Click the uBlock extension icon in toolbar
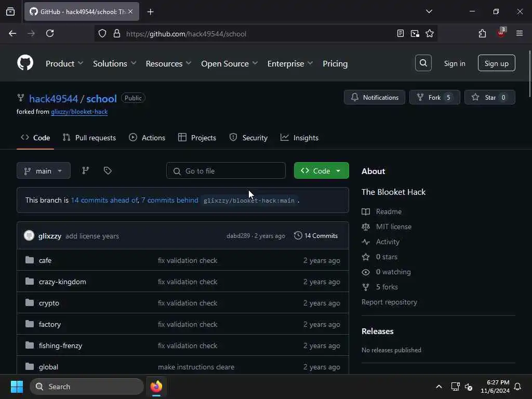The width and height of the screenshot is (532, 399). (x=501, y=33)
